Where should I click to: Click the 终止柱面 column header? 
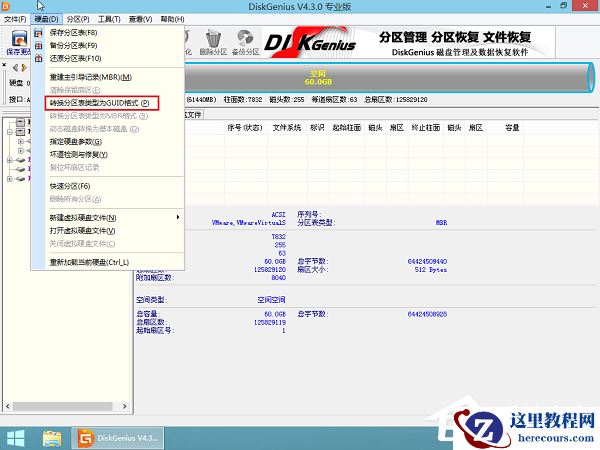click(426, 127)
